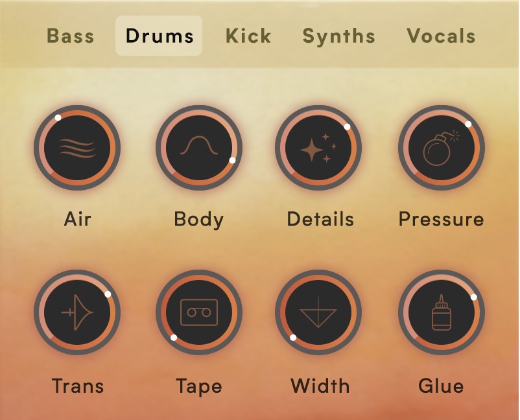Open the Vocals tab
Viewport: 520px width, 420px height.
[x=441, y=36]
